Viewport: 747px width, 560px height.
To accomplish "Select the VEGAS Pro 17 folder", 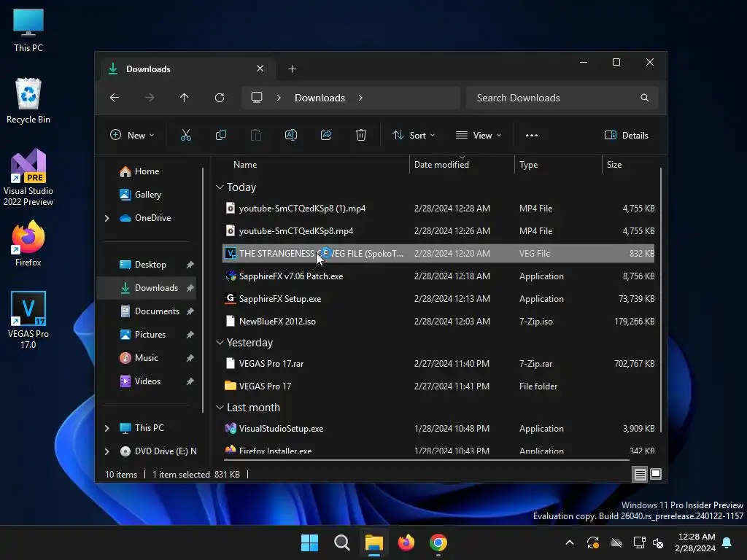I will point(438,386).
